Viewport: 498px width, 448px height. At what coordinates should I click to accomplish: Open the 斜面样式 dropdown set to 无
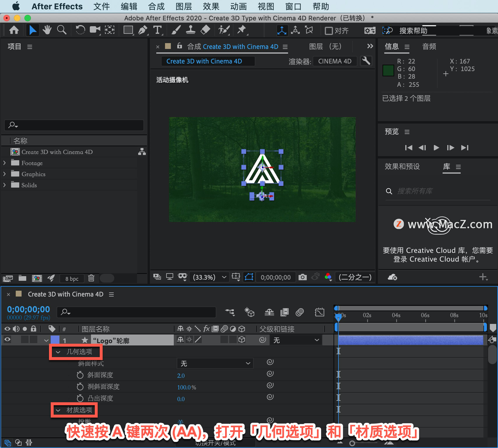pos(215,363)
